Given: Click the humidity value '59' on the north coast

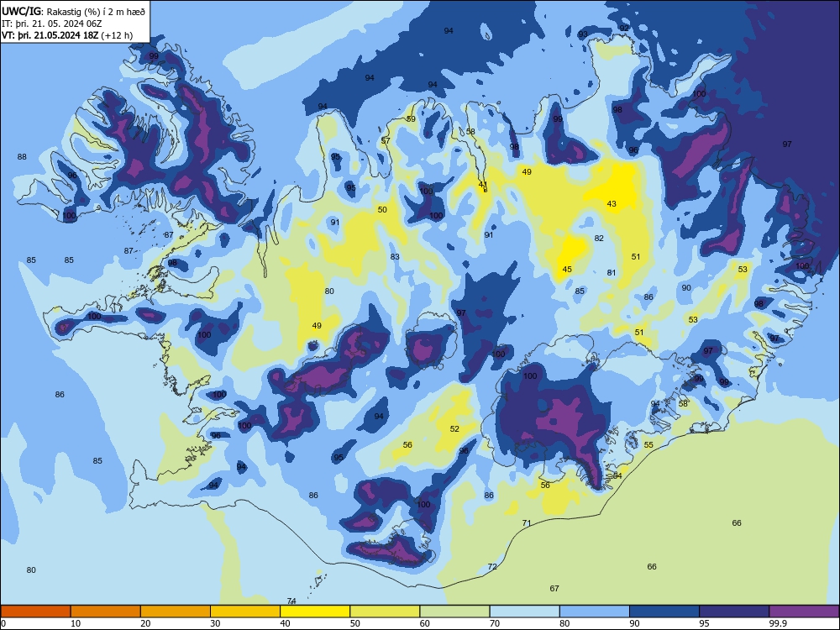Looking at the screenshot, I should coord(411,119).
